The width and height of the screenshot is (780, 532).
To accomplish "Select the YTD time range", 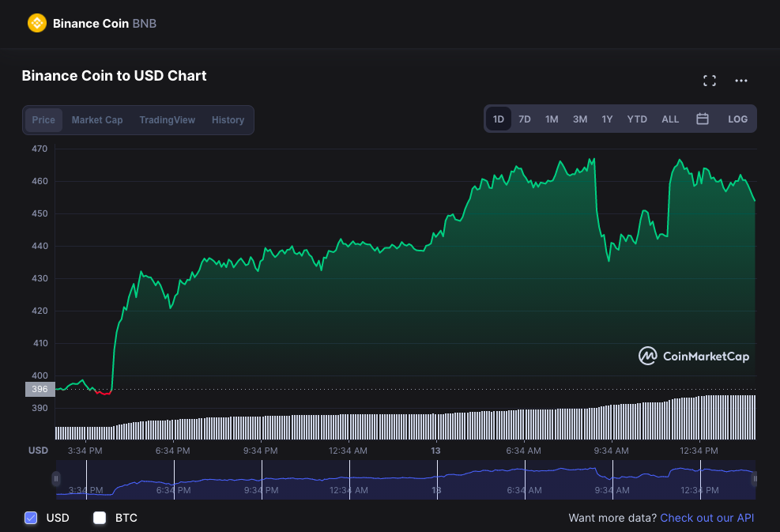I will tap(637, 119).
